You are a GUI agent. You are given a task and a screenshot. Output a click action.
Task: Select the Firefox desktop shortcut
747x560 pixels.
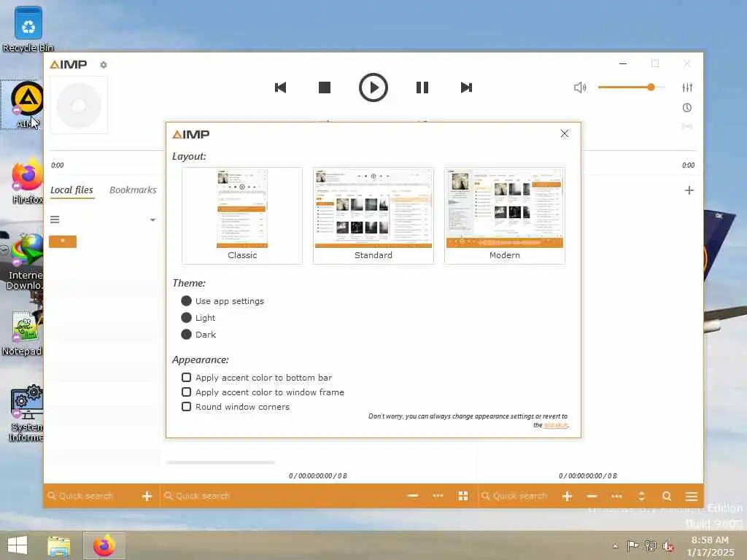coord(27,182)
